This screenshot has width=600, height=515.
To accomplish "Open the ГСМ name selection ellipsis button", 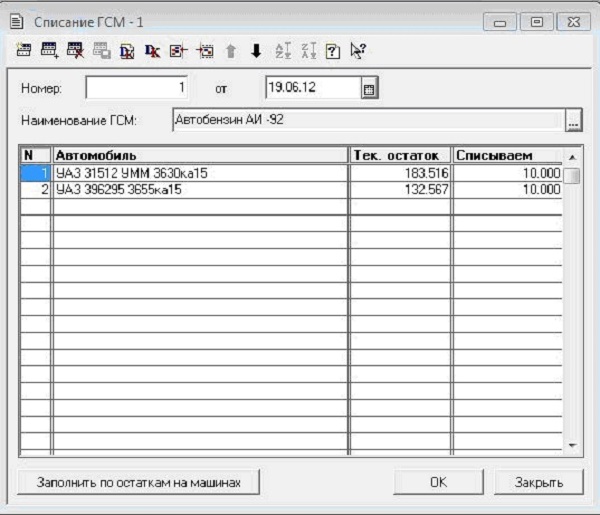I will 573,122.
